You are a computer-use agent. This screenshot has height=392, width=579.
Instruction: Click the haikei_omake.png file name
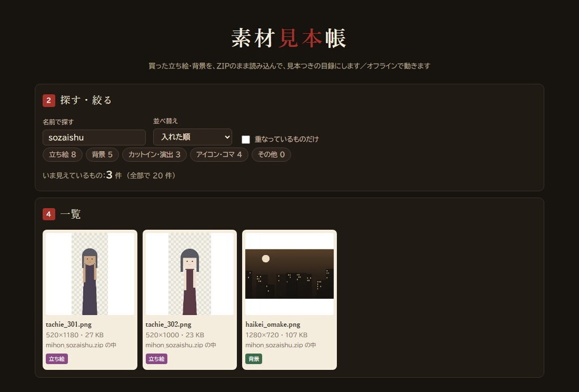click(x=273, y=324)
